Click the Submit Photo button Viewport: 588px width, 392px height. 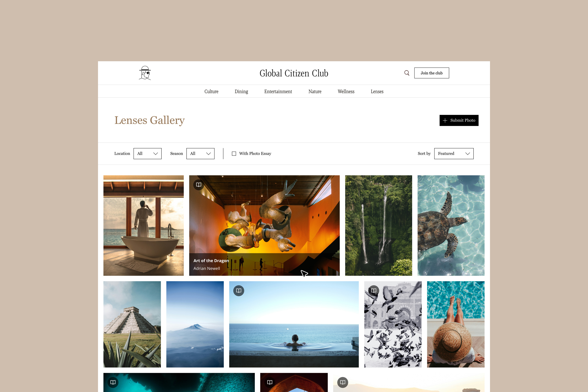[459, 120]
